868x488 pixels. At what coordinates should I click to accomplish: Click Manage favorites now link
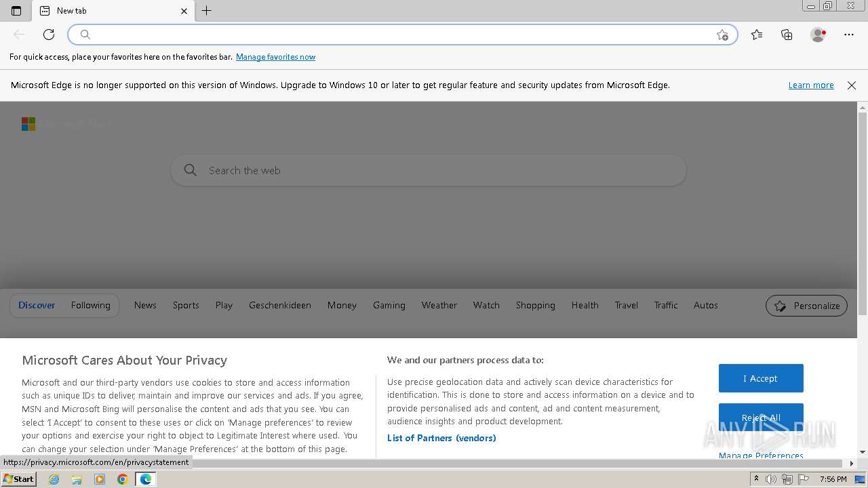tap(275, 57)
